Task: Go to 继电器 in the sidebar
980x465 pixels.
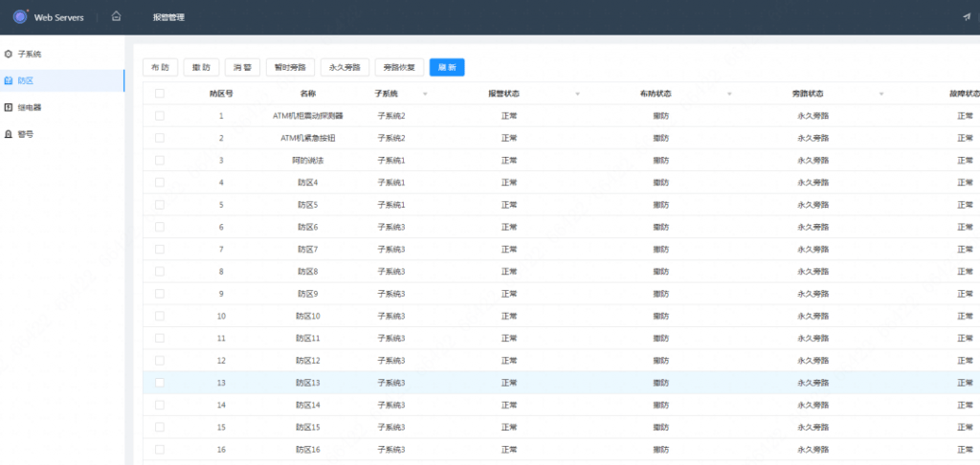Action: (30, 107)
